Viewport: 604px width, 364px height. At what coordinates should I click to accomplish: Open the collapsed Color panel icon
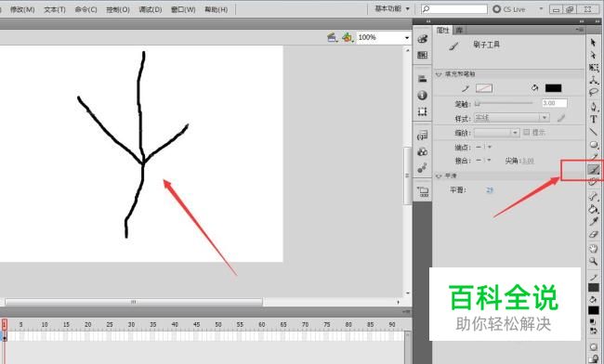(x=423, y=39)
